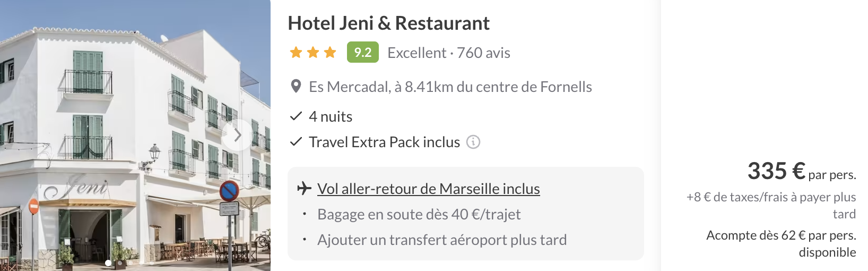Click Es Mercadal location text
Image resolution: width=868 pixels, height=271 pixels.
(450, 87)
